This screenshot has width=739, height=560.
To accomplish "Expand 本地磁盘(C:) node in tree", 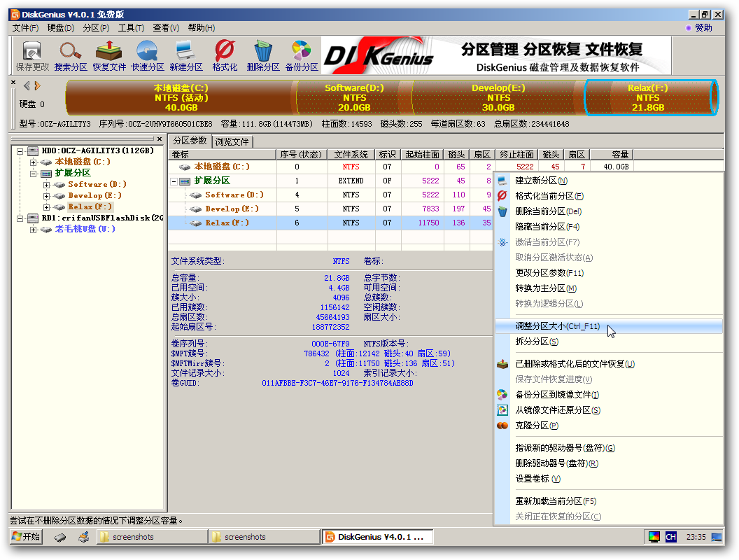I will point(33,162).
